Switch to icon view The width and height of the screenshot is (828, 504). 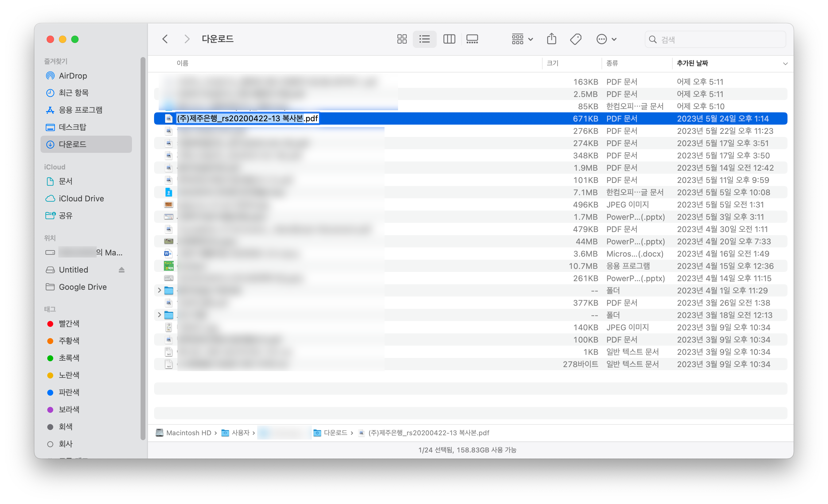pyautogui.click(x=402, y=39)
